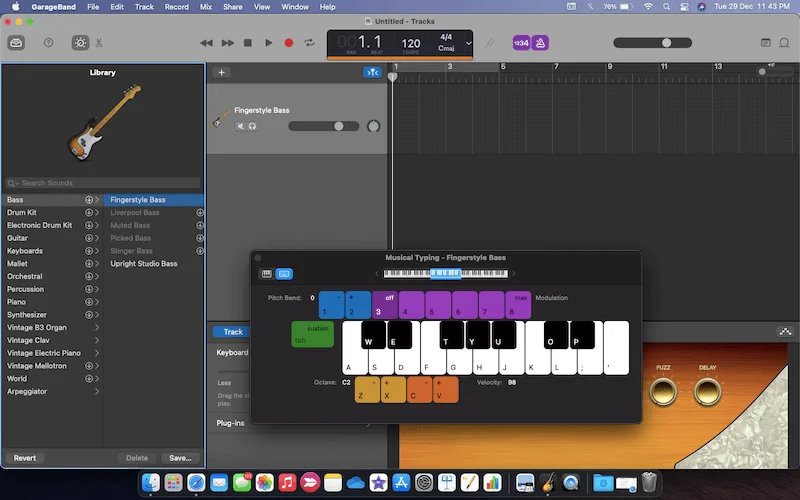This screenshot has width=800, height=500.
Task: Toggle the Catch playhead button
Action: coord(372,72)
